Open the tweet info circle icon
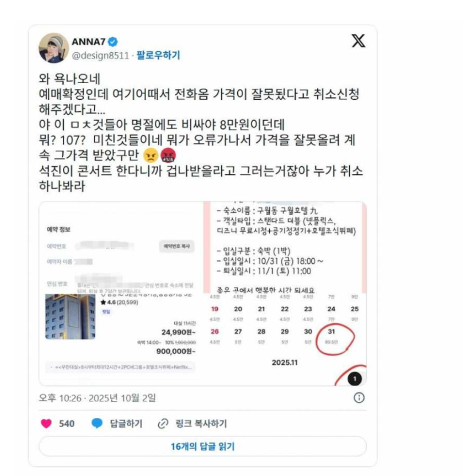The width and height of the screenshot is (463, 476). 359,397
